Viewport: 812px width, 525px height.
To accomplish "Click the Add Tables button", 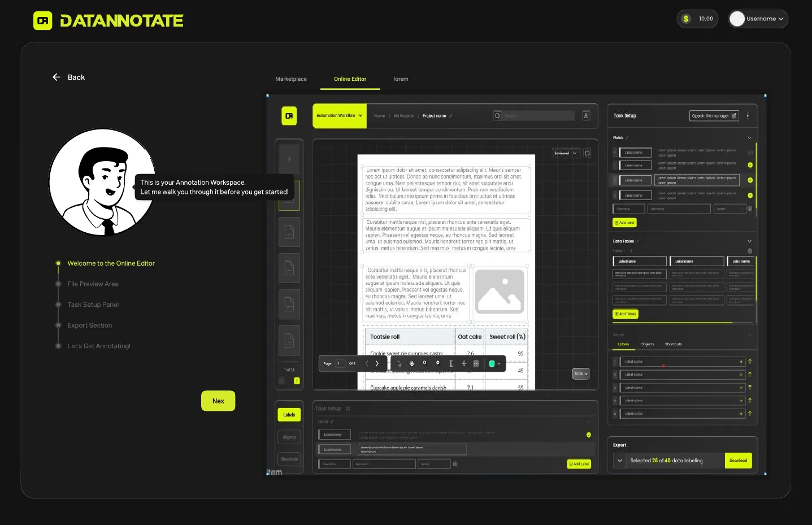I will (626, 314).
